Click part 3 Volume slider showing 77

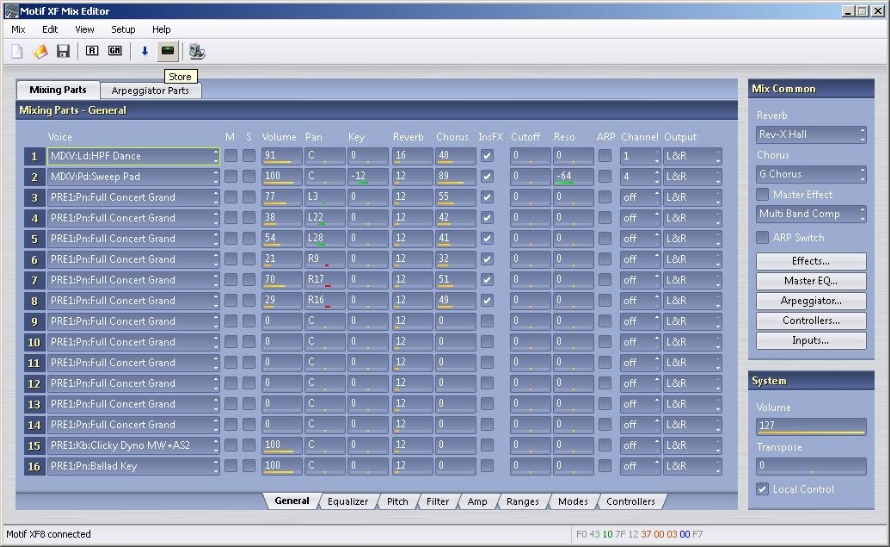click(x=282, y=197)
